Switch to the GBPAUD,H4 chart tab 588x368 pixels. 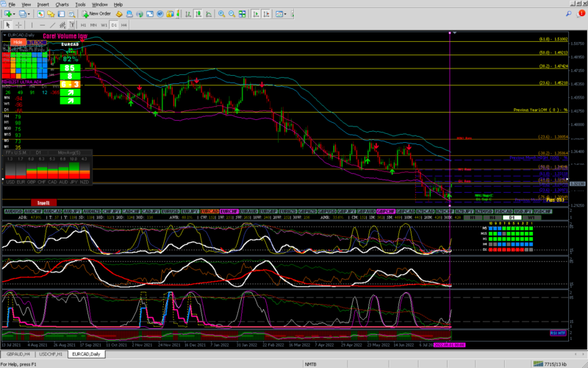point(18,354)
